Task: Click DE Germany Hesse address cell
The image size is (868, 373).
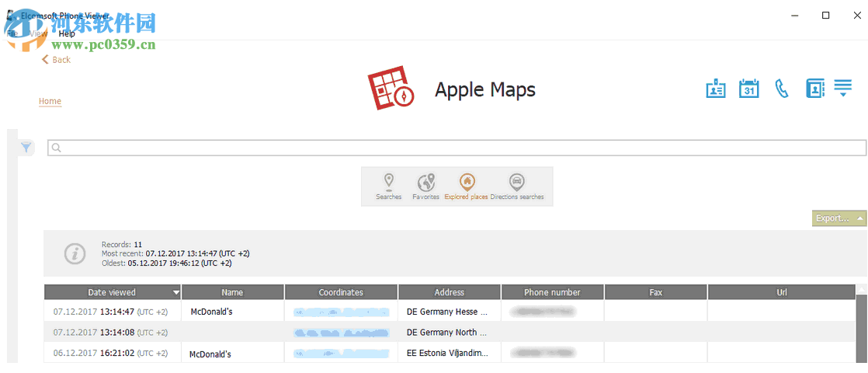Action: coord(446,312)
